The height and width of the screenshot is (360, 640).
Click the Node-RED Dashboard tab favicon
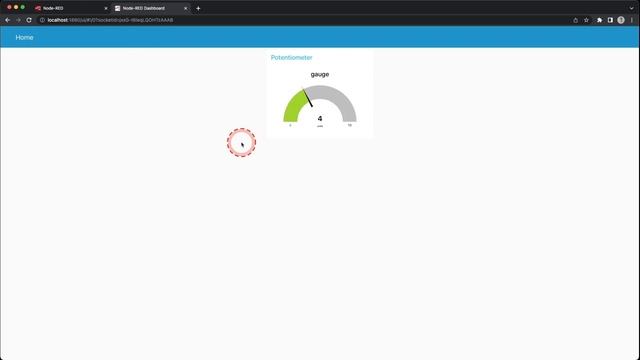tap(118, 8)
